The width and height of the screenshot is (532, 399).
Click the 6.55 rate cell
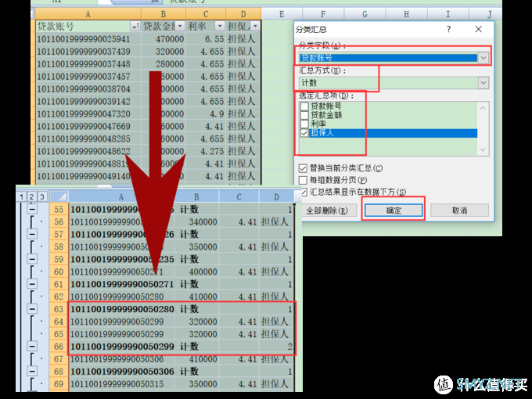[x=206, y=39]
